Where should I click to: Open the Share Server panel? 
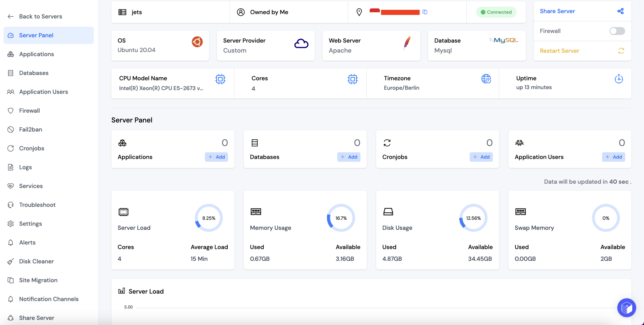pyautogui.click(x=557, y=11)
